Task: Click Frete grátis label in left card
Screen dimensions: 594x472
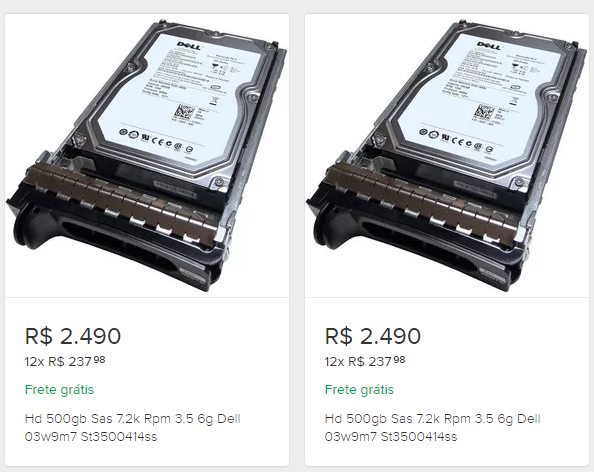Action: click(59, 389)
